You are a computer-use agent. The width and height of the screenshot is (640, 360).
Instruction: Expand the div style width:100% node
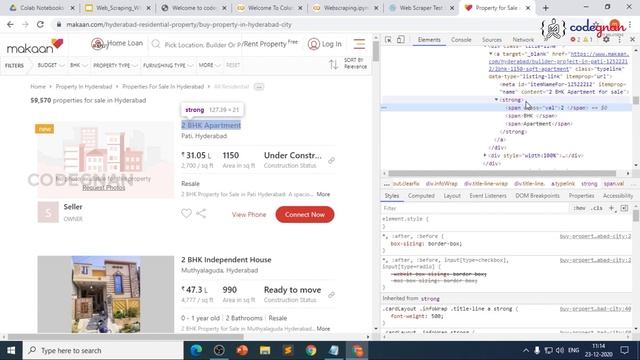click(485, 156)
